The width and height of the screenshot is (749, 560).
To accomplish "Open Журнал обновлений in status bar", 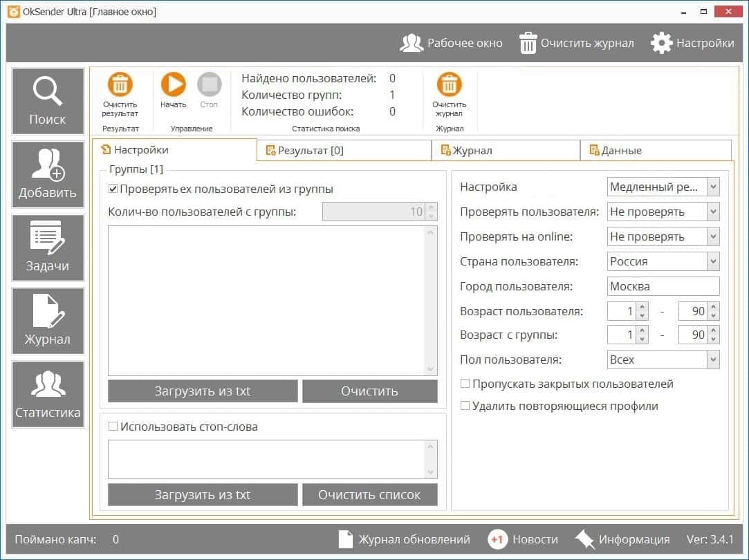I will pyautogui.click(x=404, y=539).
